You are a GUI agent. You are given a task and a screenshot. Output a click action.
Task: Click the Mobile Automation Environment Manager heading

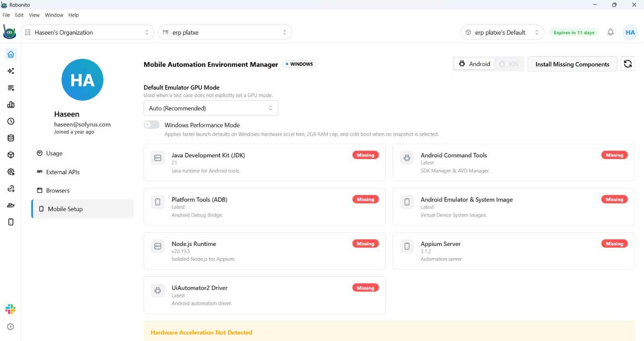point(211,64)
